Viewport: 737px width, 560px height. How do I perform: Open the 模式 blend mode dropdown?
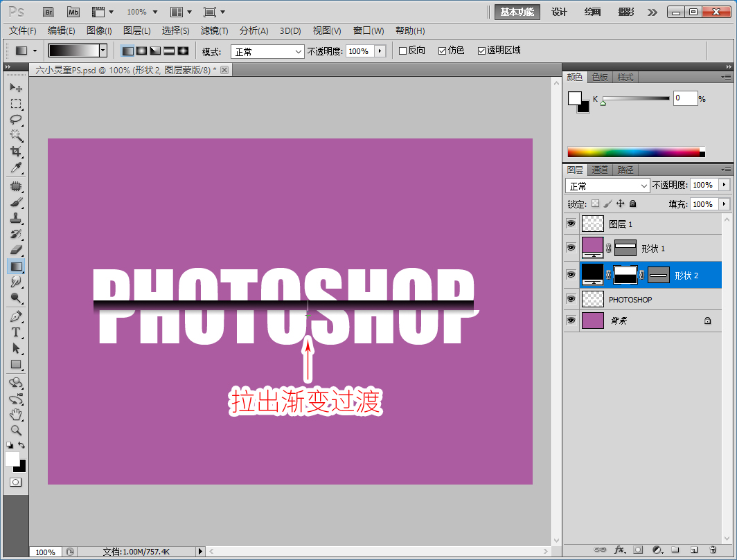pos(267,51)
